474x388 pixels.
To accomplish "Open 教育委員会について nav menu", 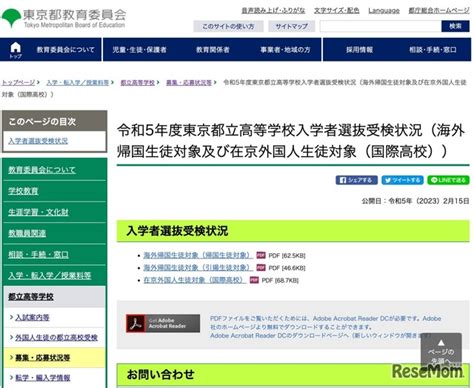I will [65, 50].
